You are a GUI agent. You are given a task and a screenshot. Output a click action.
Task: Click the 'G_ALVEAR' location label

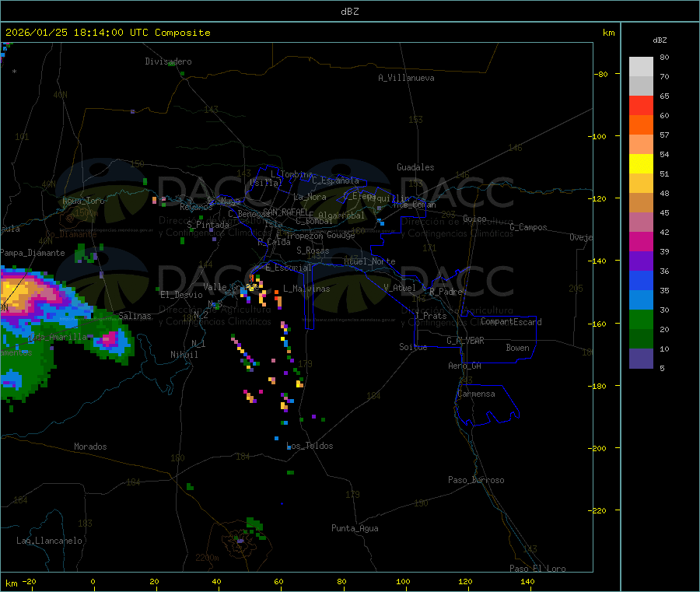pyautogui.click(x=466, y=341)
